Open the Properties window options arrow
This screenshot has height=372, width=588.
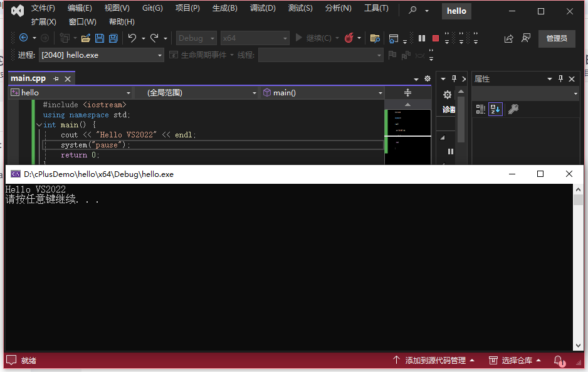pyautogui.click(x=549, y=79)
